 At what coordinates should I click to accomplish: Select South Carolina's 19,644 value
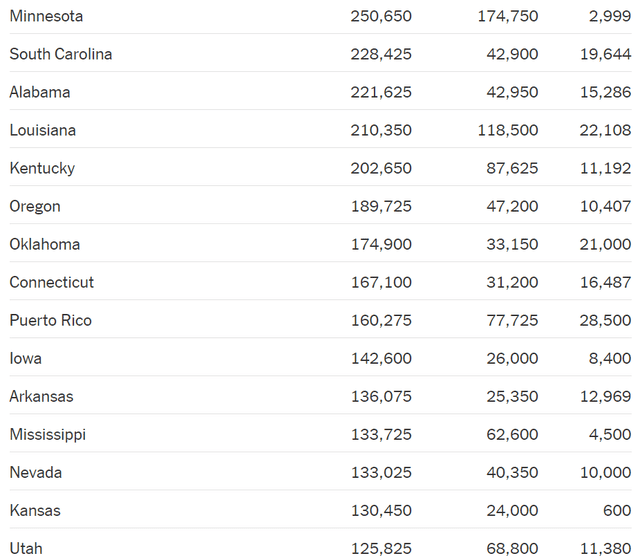[x=606, y=54]
